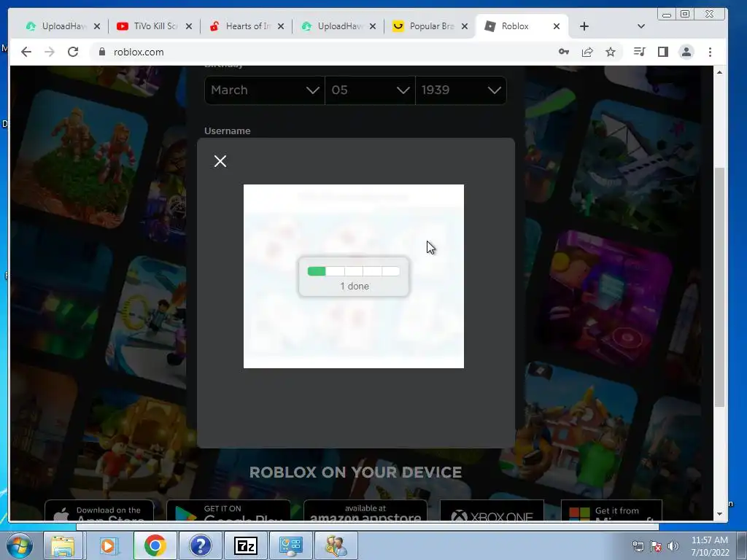This screenshot has height=560, width=747.
Task: Open the Download on the App Store badge
Action: [x=99, y=510]
